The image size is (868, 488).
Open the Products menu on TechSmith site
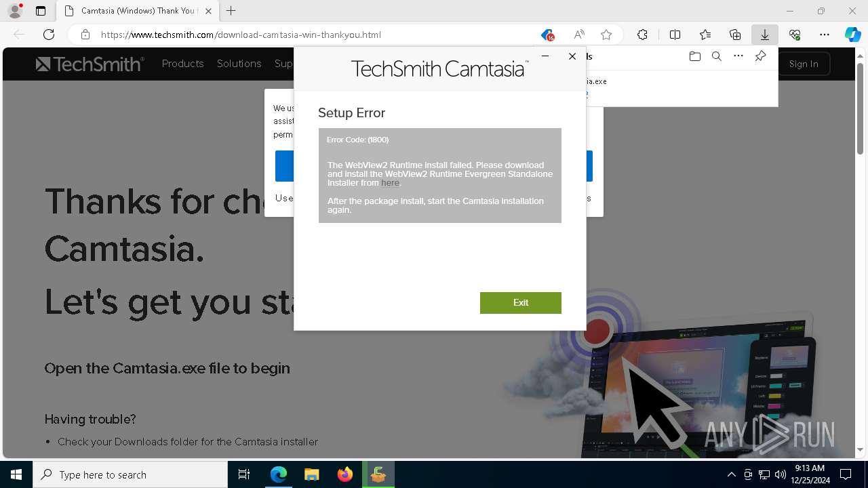(182, 64)
